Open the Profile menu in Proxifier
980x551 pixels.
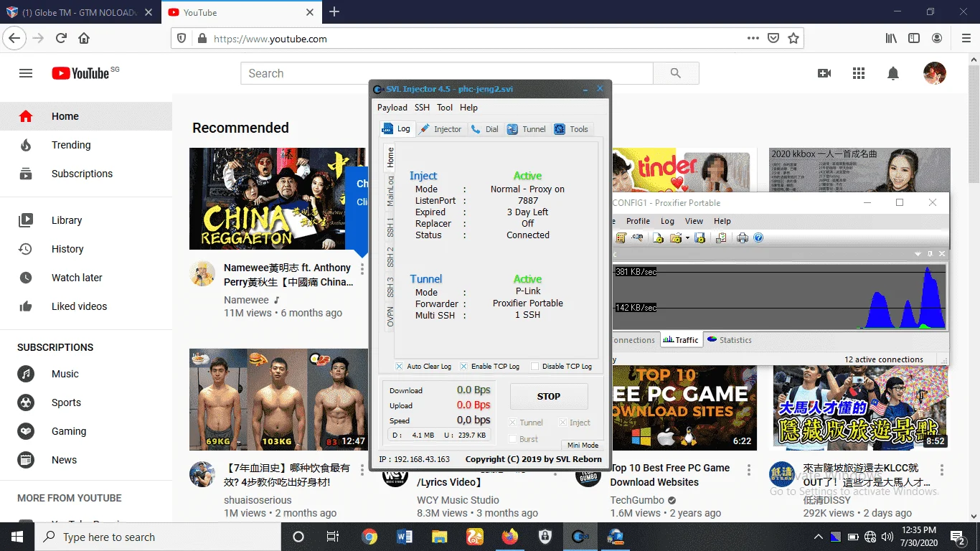point(638,221)
